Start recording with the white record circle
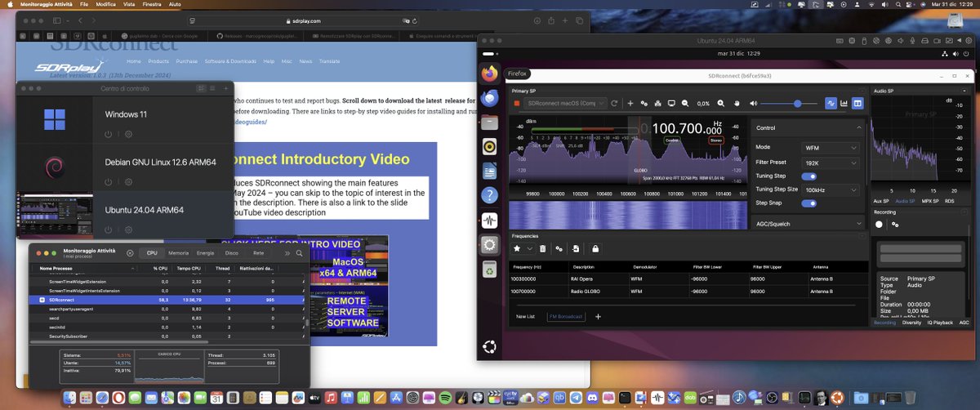 [x=880, y=224]
